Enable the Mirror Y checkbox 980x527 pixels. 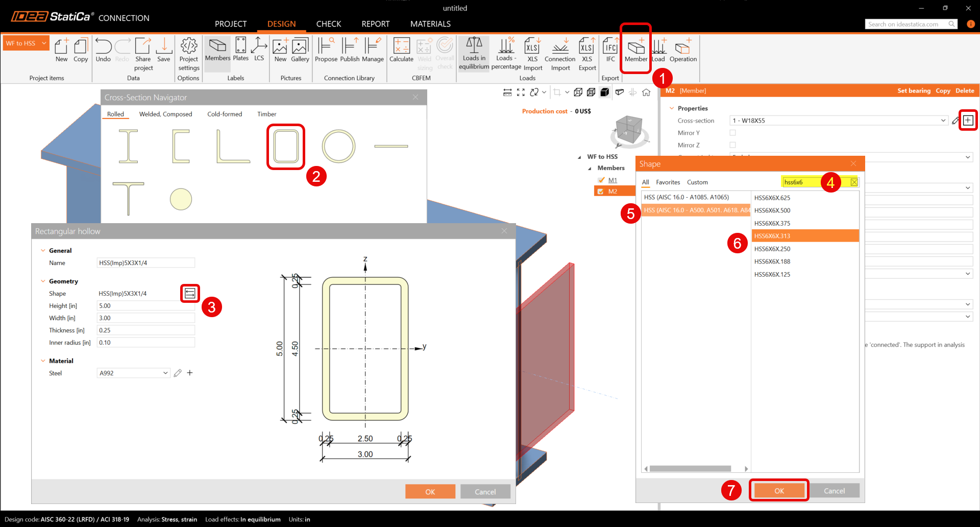point(732,133)
